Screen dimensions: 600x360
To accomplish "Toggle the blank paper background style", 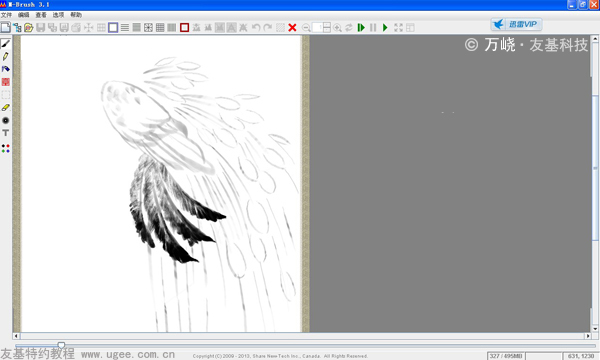I will (x=113, y=28).
